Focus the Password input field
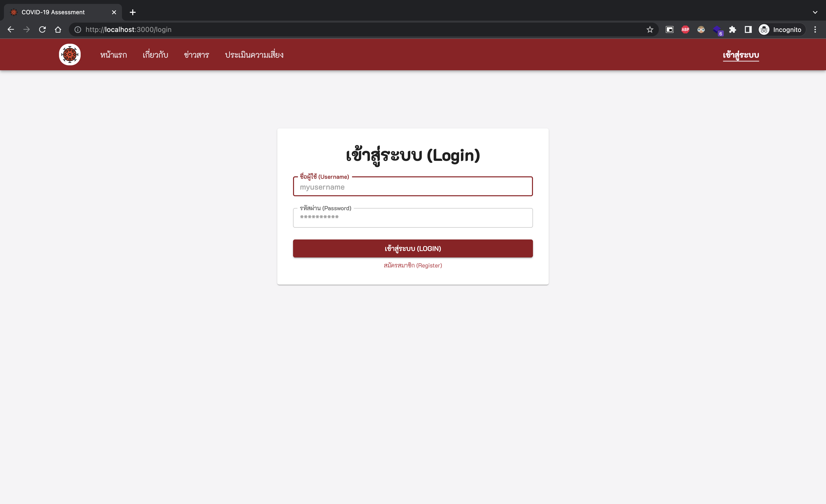 pyautogui.click(x=413, y=218)
